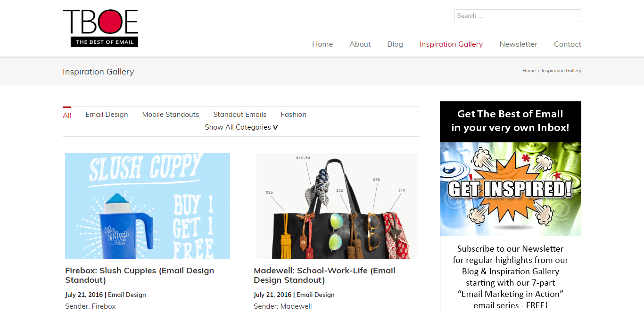Click the TBOE logo
The height and width of the screenshot is (312, 644).
100,28
